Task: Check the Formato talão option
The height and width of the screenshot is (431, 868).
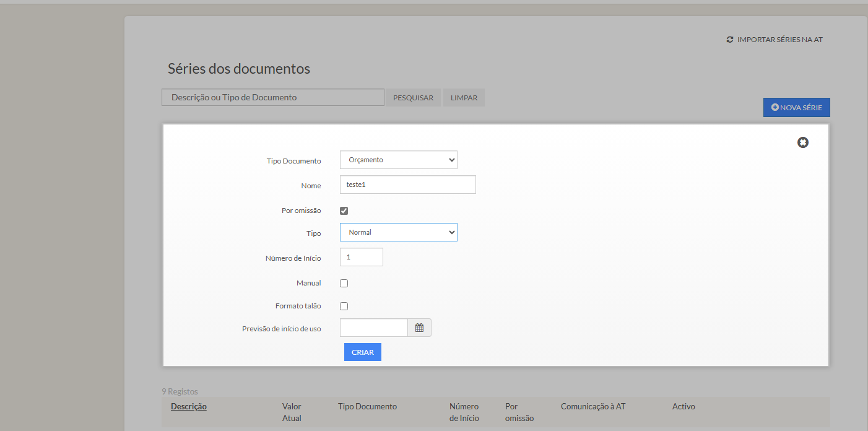Action: coord(344,306)
